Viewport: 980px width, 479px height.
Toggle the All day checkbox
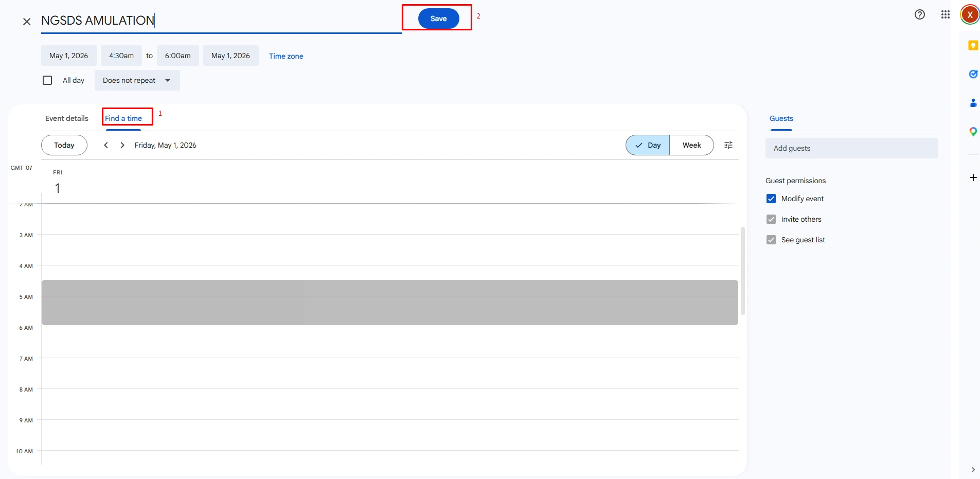coord(47,80)
